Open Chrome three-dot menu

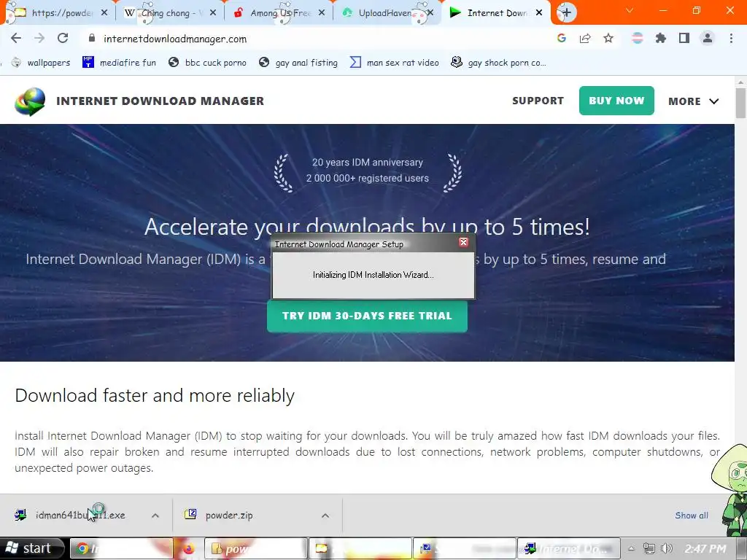point(731,38)
